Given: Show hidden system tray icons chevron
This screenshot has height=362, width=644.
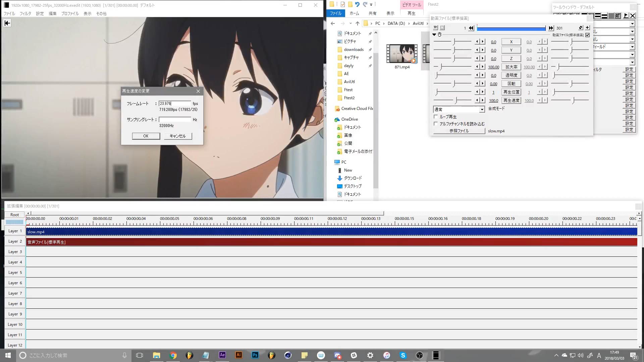Looking at the screenshot, I should (x=556, y=355).
